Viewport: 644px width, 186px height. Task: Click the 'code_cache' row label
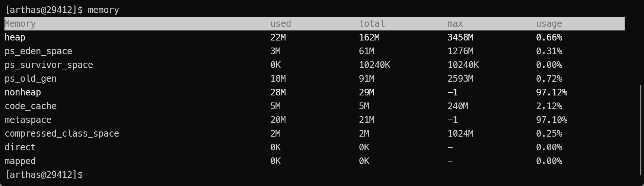(x=31, y=106)
